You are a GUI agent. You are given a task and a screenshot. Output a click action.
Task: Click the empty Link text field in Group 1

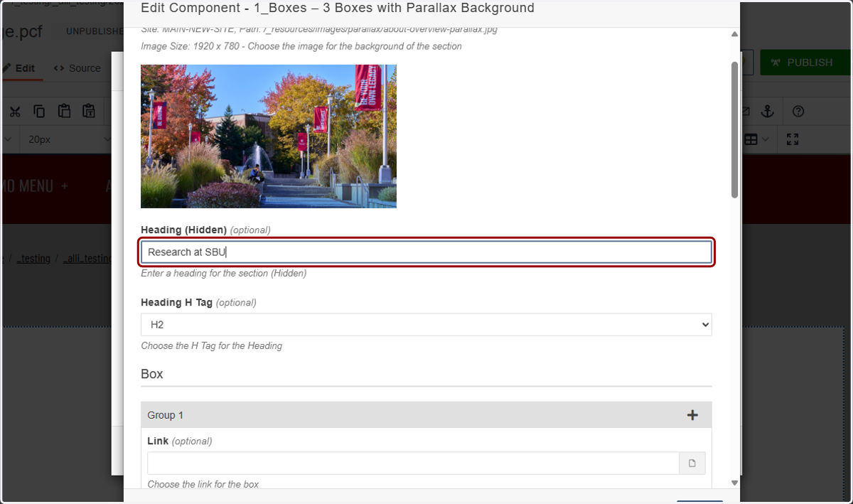pyautogui.click(x=413, y=463)
